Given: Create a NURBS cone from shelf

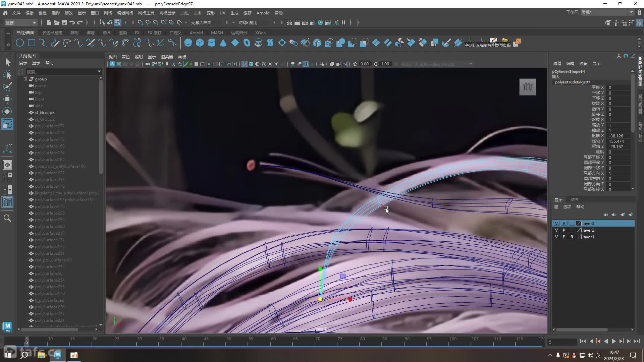Looking at the screenshot, I should point(223,43).
